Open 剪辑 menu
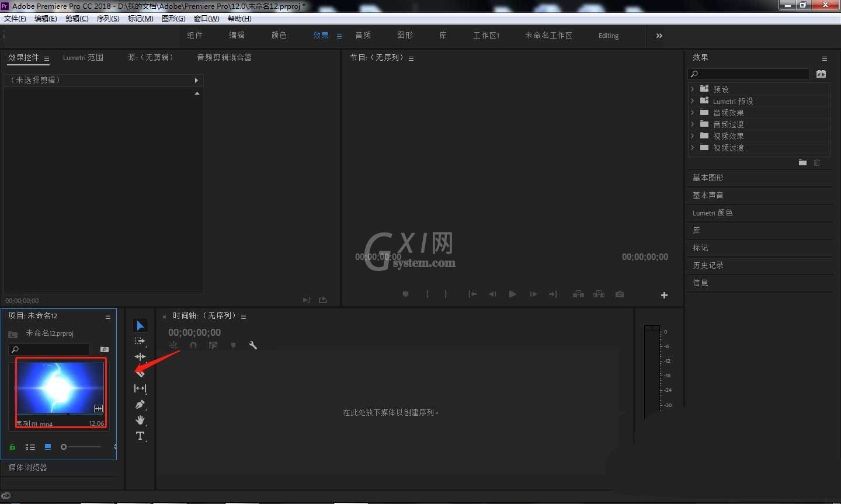The height and width of the screenshot is (504, 841). pos(77,19)
